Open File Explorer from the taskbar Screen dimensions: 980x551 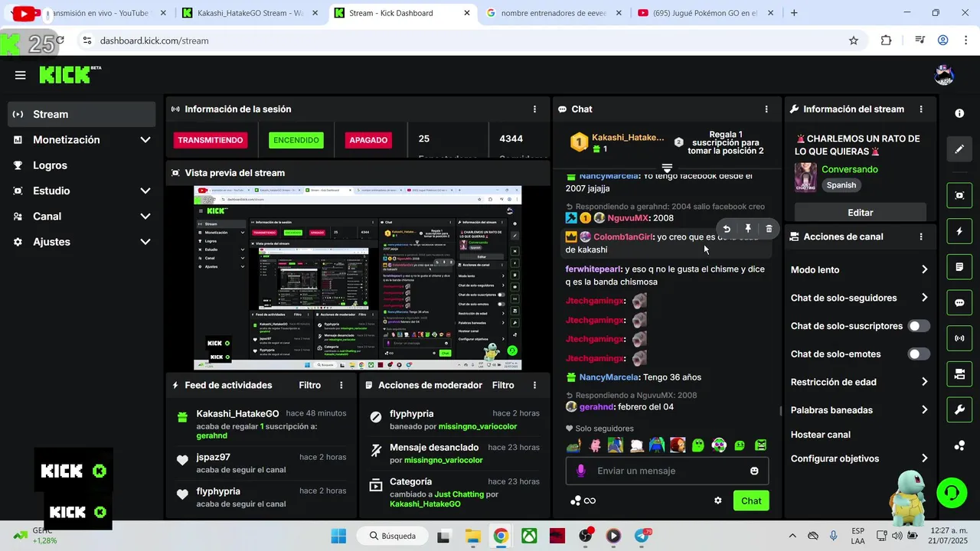pyautogui.click(x=472, y=536)
